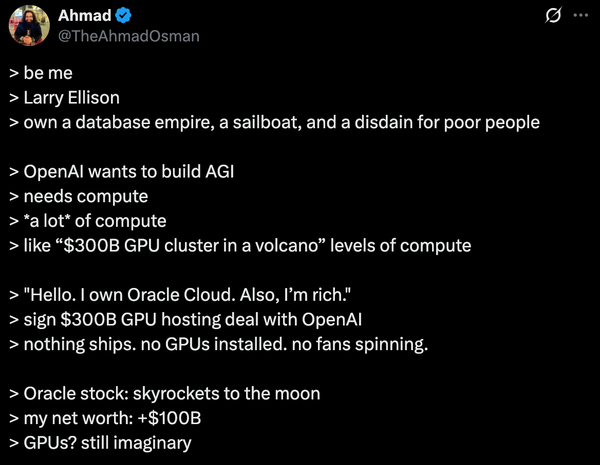Select the 'needs compute' line

point(78,197)
